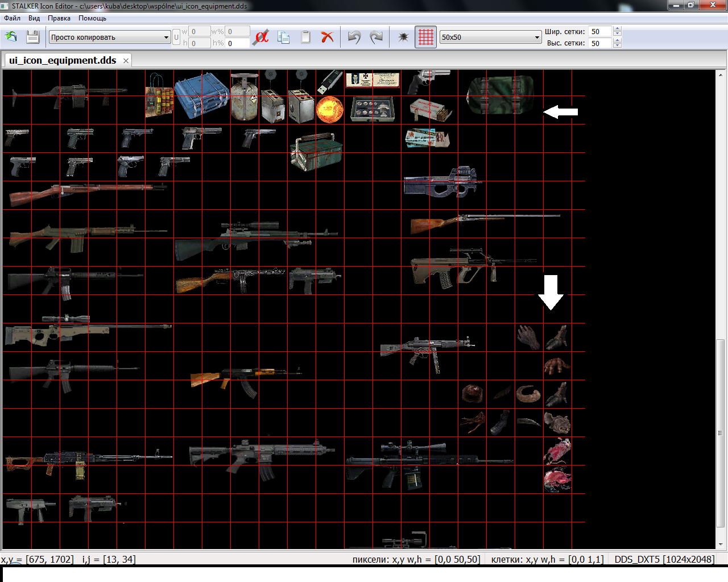Image resolution: width=728 pixels, height=582 pixels.
Task: Toggle the red grid display button
Action: (425, 38)
